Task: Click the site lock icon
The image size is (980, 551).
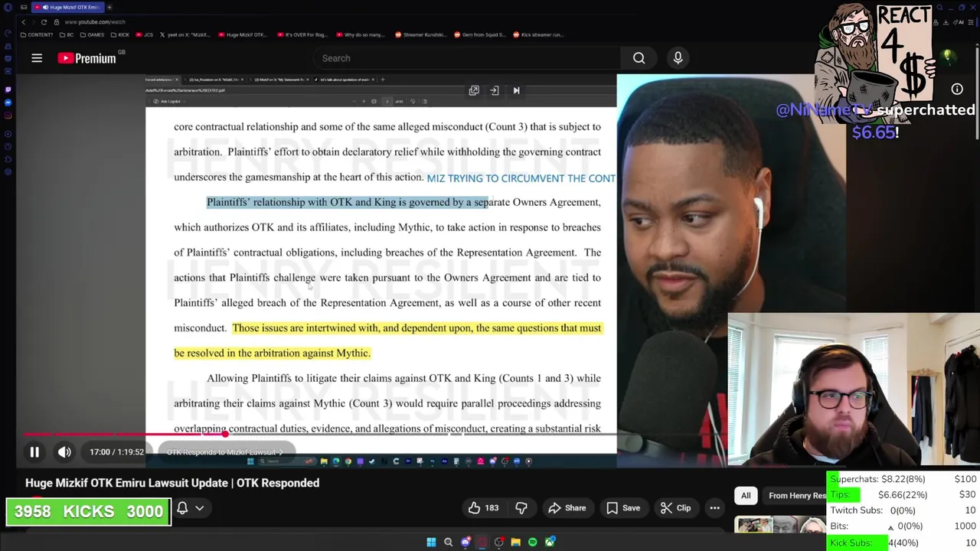Action: tap(56, 21)
